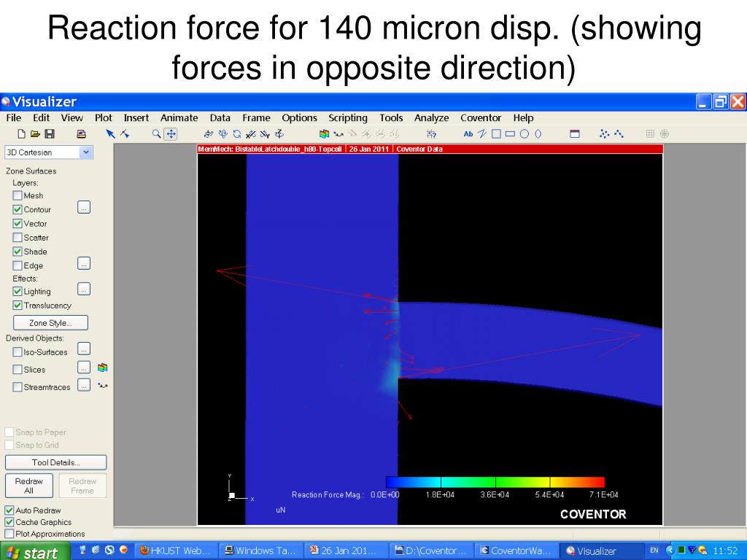This screenshot has height=560, width=747.
Task: Open Contour details ellipsis button
Action: point(84,207)
